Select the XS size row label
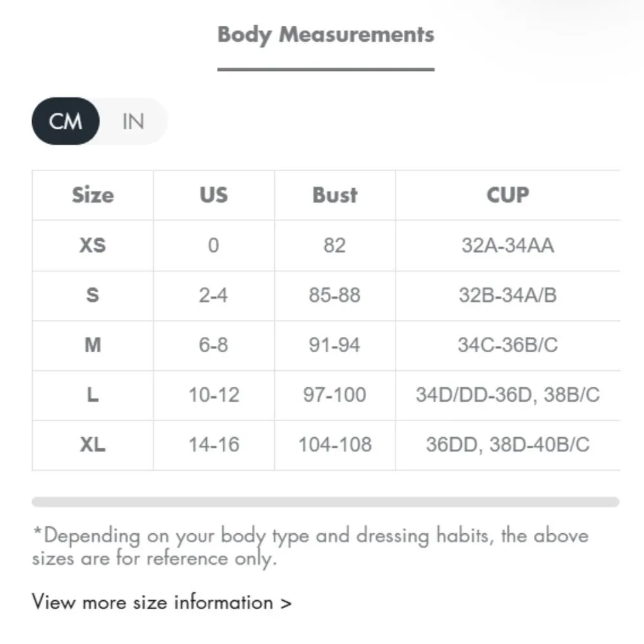 click(x=93, y=245)
